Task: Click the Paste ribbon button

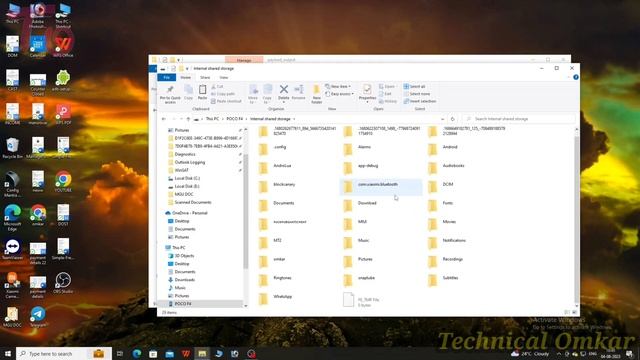Action: tap(202, 93)
